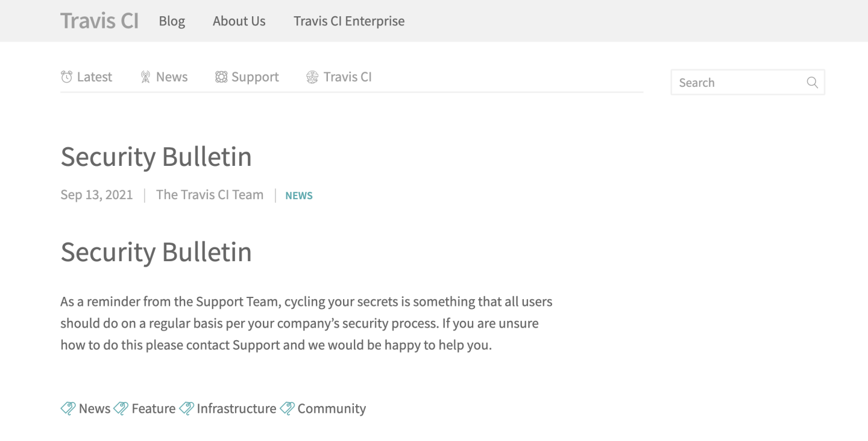Image resolution: width=868 pixels, height=441 pixels.
Task: Click the tag icon before Infrastructure tag
Action: click(186, 408)
